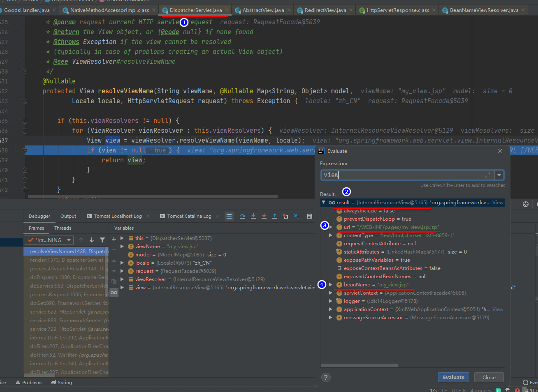The width and height of the screenshot is (538, 392).
Task: Switch to RedirectView.java tab
Action: (325, 10)
